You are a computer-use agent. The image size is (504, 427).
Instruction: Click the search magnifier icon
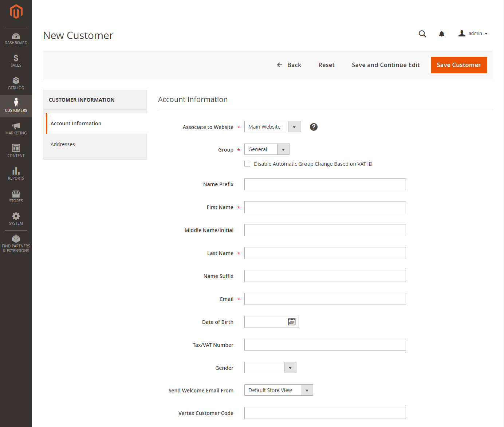click(x=422, y=34)
